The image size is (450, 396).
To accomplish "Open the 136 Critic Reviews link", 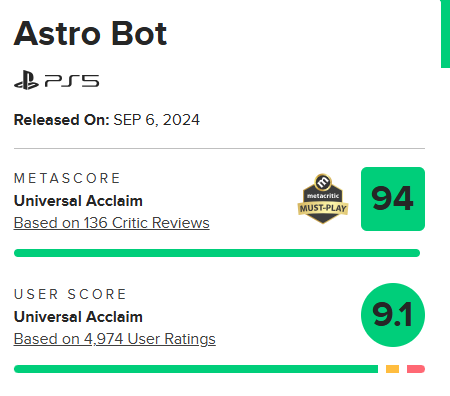I will coord(112,223).
